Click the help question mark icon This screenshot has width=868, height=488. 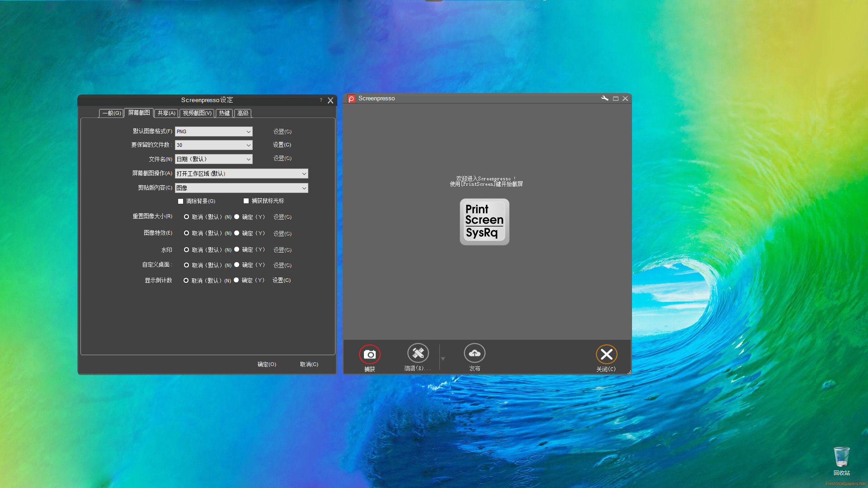[x=321, y=100]
